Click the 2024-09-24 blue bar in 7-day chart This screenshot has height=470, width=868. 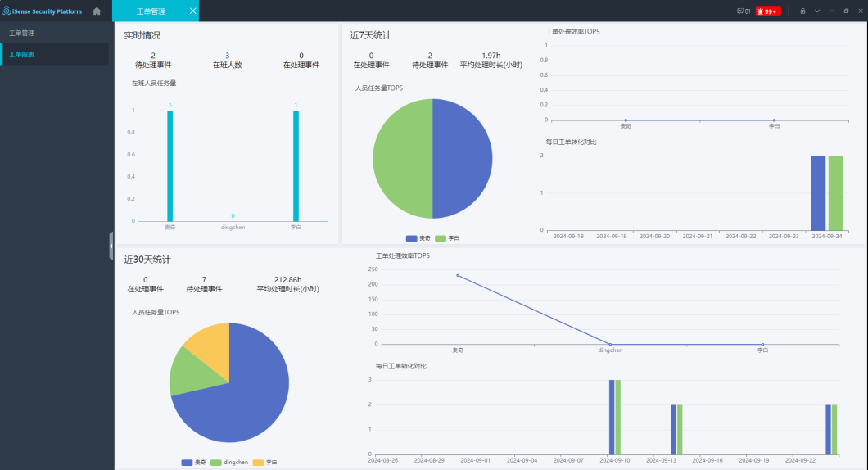click(818, 193)
